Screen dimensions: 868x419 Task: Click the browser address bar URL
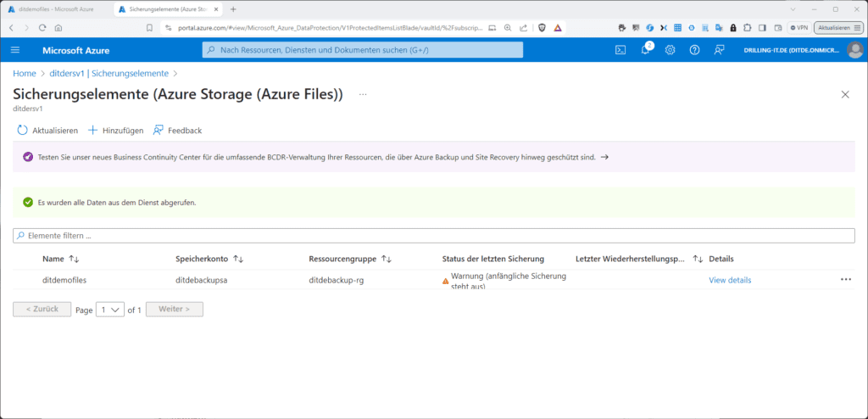330,27
